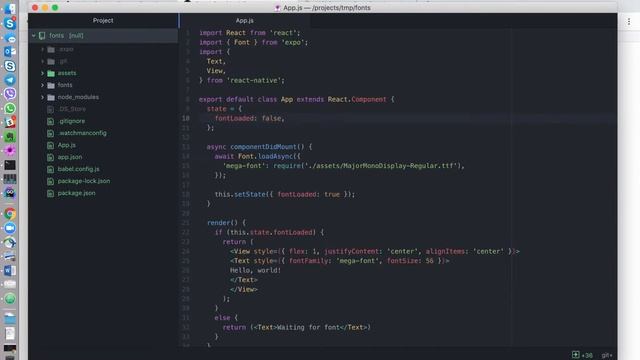
Task: Open App.js in the tree view
Action: 67,145
